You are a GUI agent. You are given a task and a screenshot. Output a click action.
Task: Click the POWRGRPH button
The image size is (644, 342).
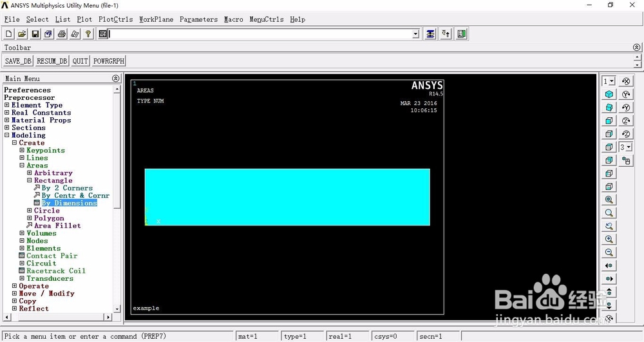pyautogui.click(x=108, y=61)
